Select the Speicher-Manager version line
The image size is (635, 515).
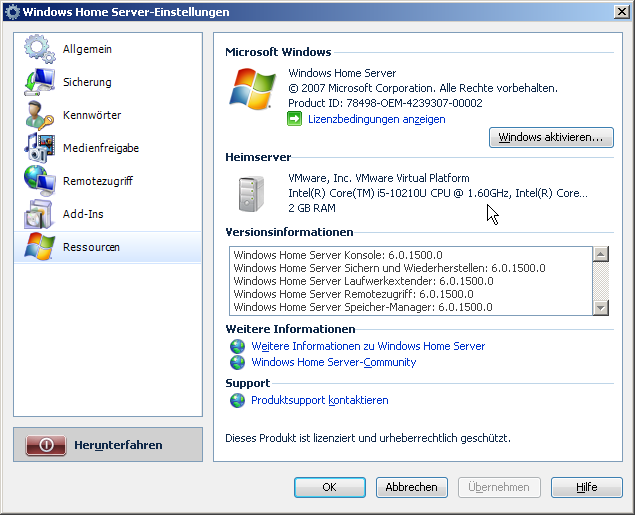(x=363, y=307)
